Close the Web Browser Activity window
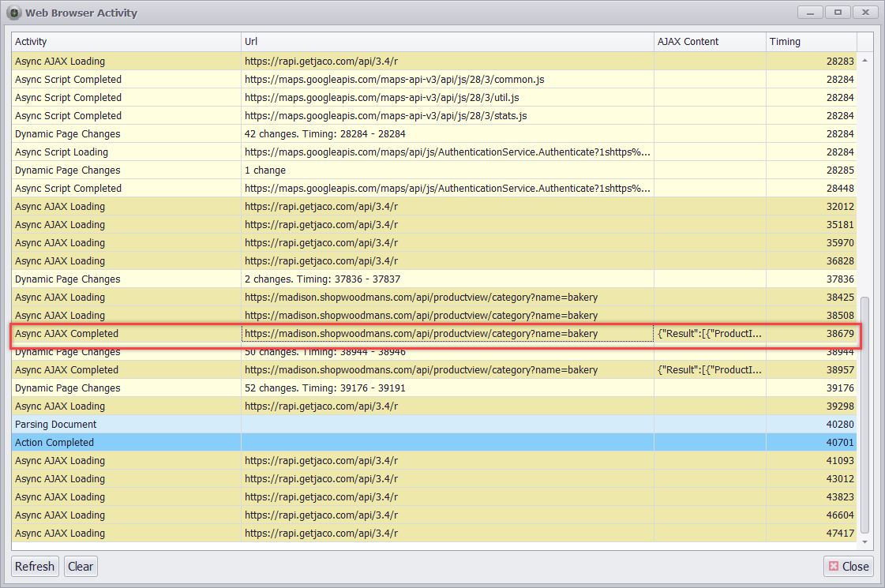Screen dimensions: 885x588 tap(849, 566)
